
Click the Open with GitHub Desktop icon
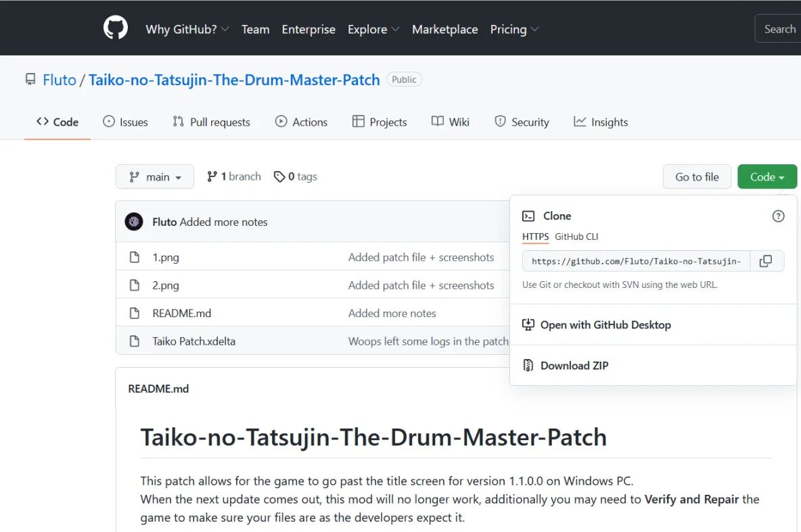528,325
